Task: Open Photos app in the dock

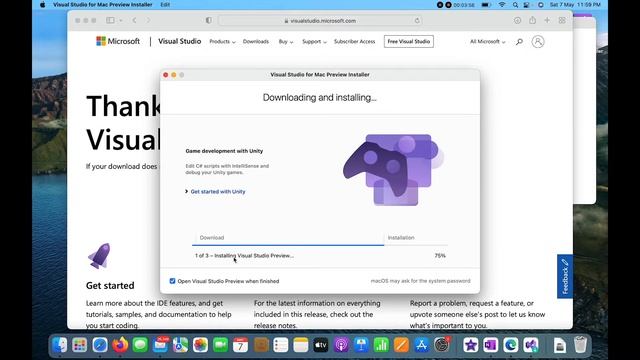Action: coord(200,345)
